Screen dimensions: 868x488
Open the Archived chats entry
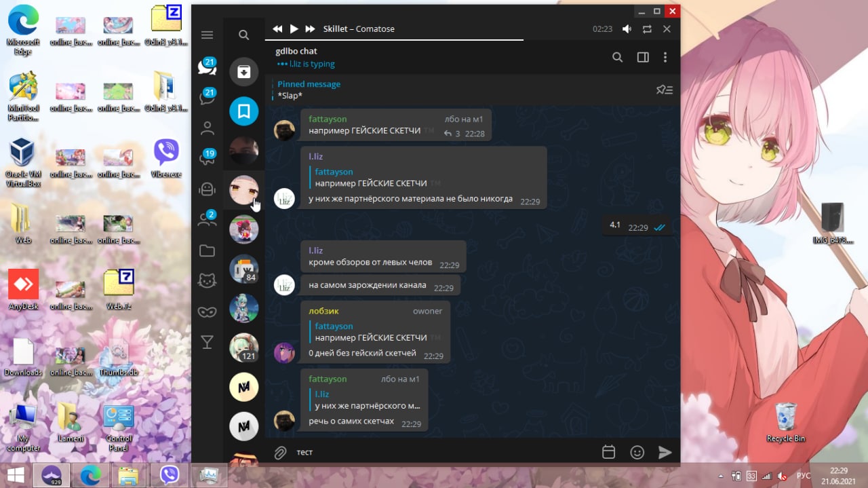tap(243, 71)
